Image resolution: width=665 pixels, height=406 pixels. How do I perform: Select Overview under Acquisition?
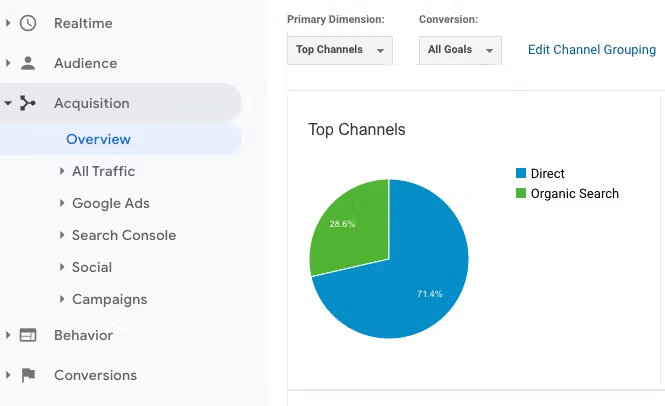pyautogui.click(x=98, y=139)
